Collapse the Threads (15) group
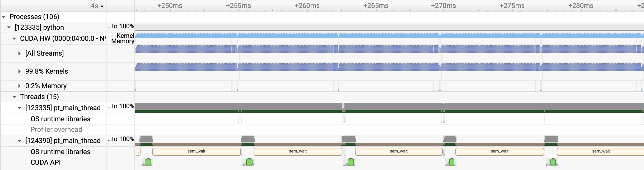Image resolution: width=644 pixels, height=170 pixels. coord(14,97)
